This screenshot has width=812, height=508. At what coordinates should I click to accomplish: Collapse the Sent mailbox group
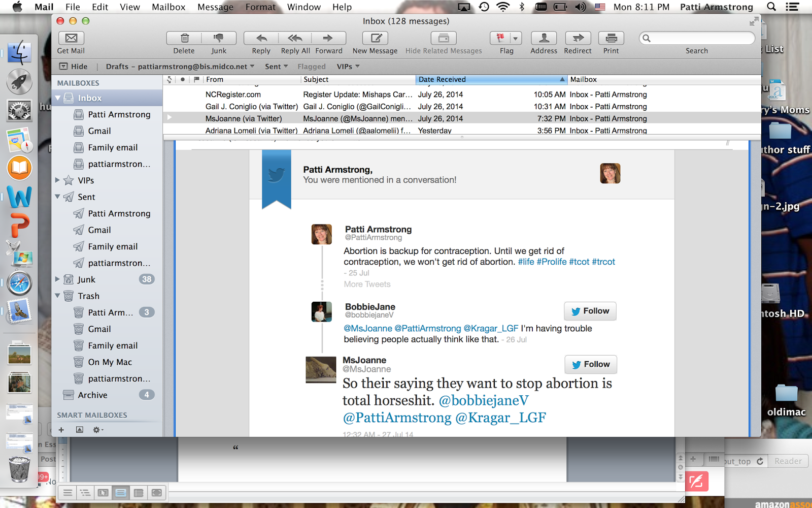coord(58,197)
